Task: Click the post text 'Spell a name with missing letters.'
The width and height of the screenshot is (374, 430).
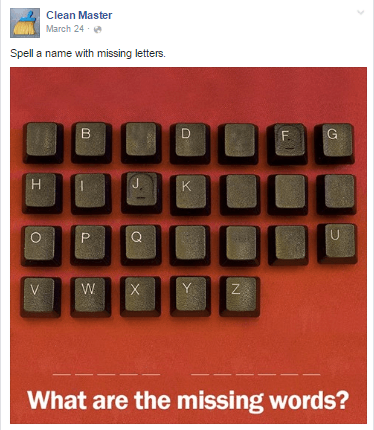Action: (x=88, y=53)
